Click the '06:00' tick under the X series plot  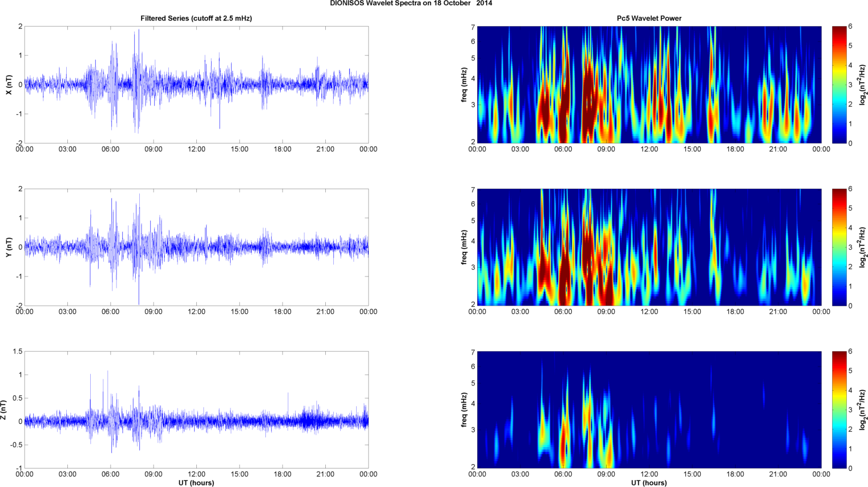pyautogui.click(x=110, y=149)
